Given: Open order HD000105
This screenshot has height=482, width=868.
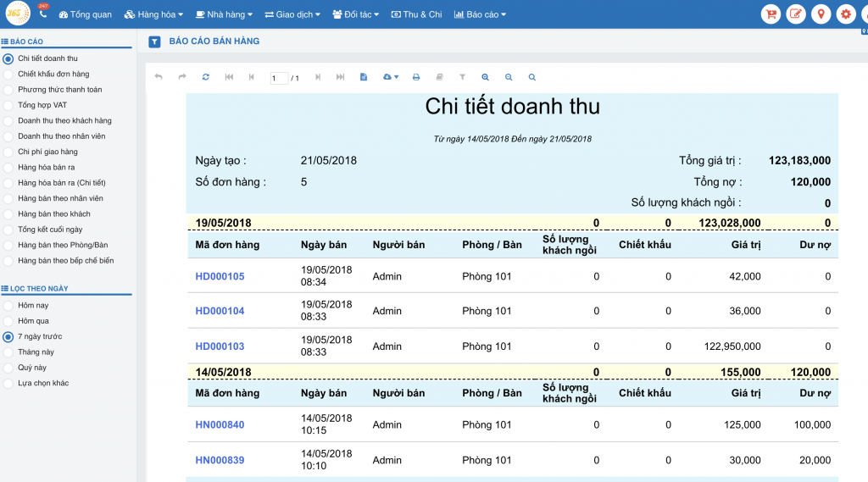Looking at the screenshot, I should [220, 276].
